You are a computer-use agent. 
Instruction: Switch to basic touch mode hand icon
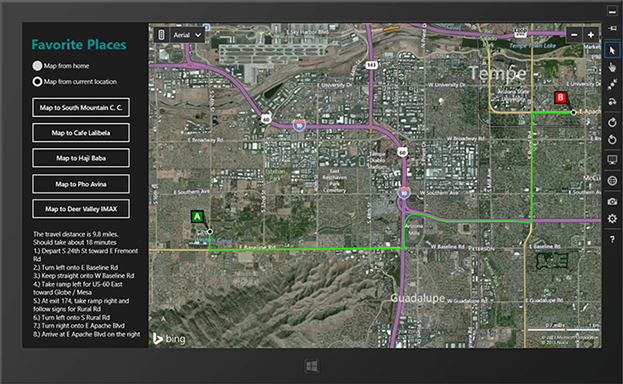pos(612,67)
